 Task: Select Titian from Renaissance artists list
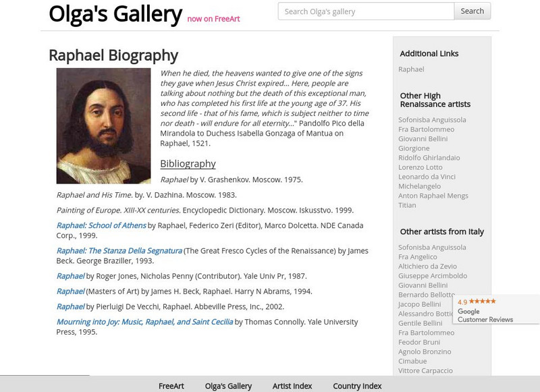tap(407, 205)
